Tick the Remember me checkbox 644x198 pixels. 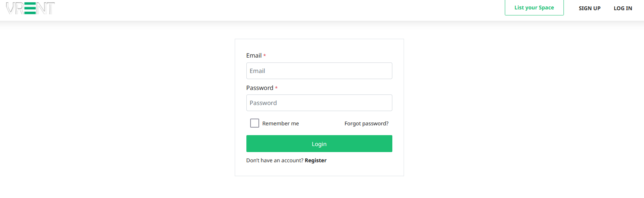(255, 123)
